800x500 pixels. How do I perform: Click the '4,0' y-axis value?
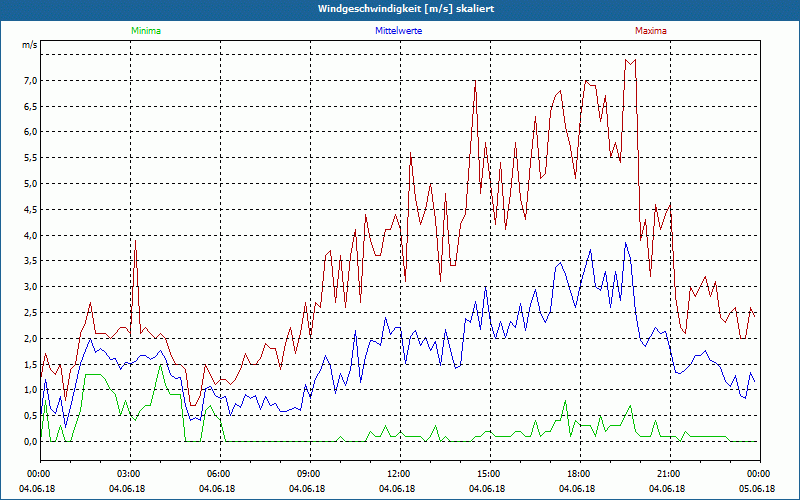click(30, 235)
